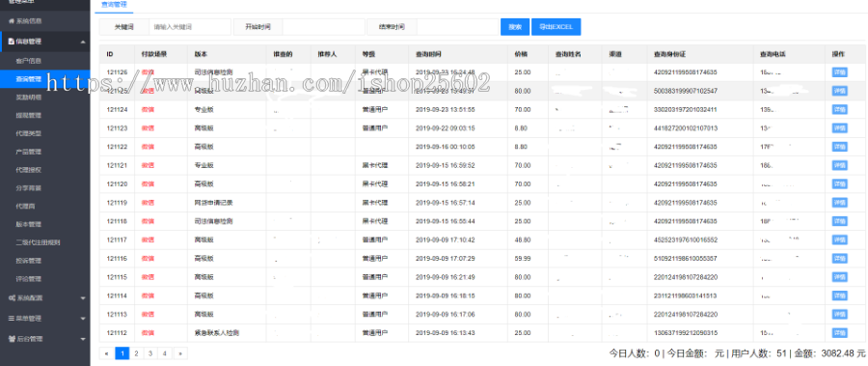Go to previous page with « button
This screenshot has width=868, height=366.
pyautogui.click(x=107, y=352)
